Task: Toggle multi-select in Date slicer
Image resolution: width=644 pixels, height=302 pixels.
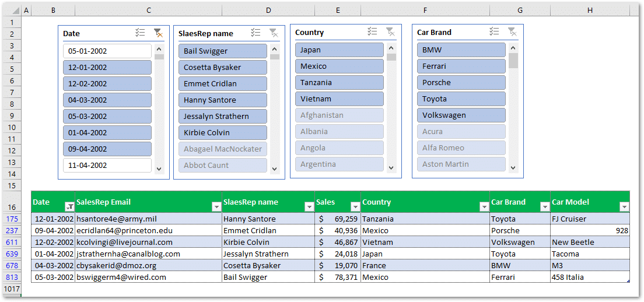Action: pyautogui.click(x=140, y=33)
